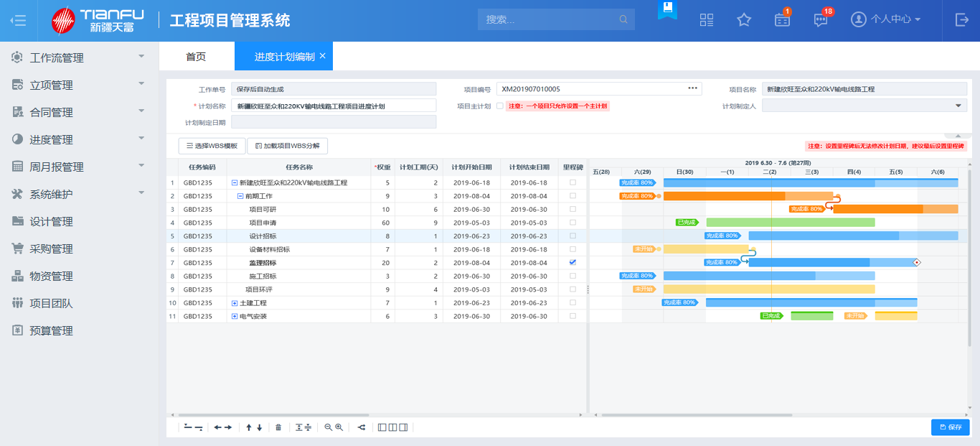980x446 pixels.
Task: Move task up with up arrow
Action: 249,427
